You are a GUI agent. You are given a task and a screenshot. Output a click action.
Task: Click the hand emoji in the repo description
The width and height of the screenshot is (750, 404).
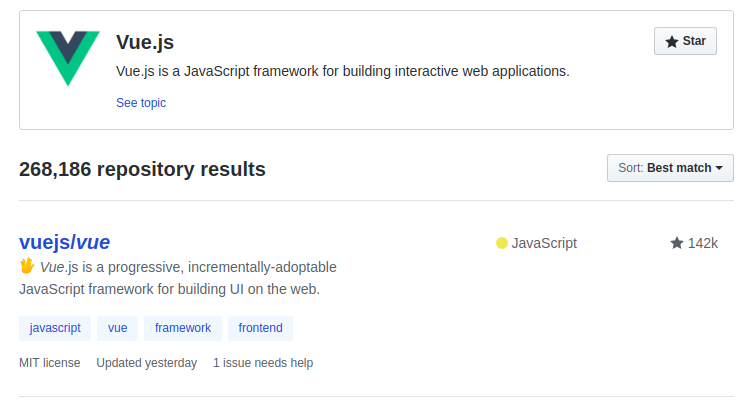click(27, 267)
